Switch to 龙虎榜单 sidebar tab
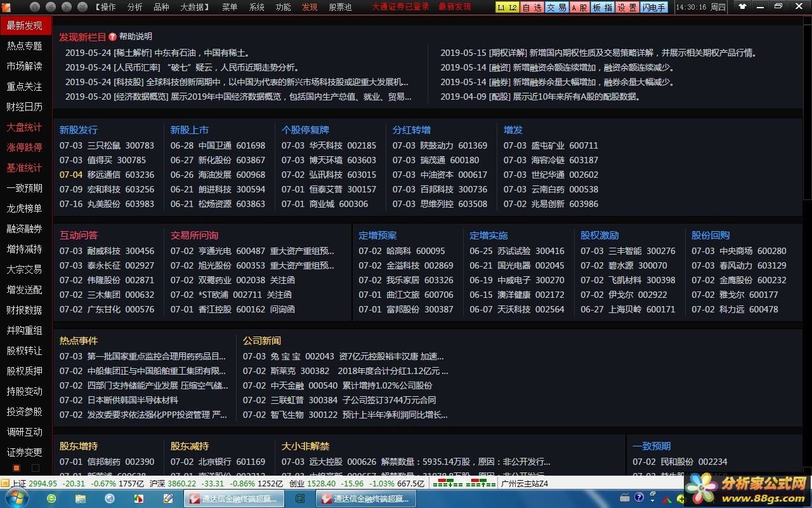The image size is (812, 508). (25, 208)
